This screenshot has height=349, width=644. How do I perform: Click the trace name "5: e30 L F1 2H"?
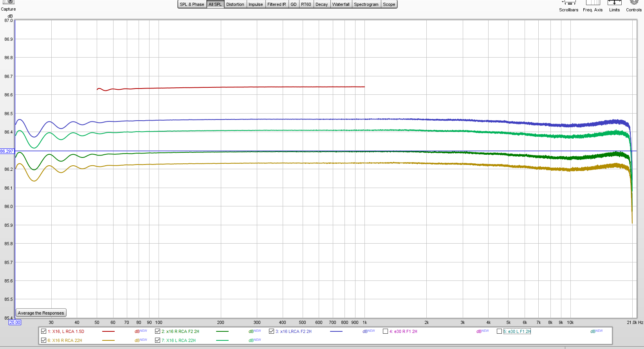click(x=517, y=331)
